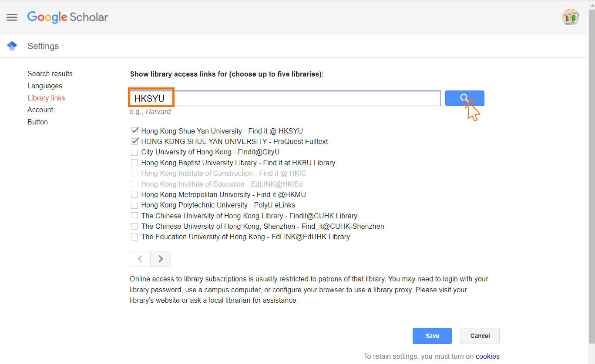595x364 pixels.
Task: Click the Scholar graduation cap icon
Action: point(12,46)
